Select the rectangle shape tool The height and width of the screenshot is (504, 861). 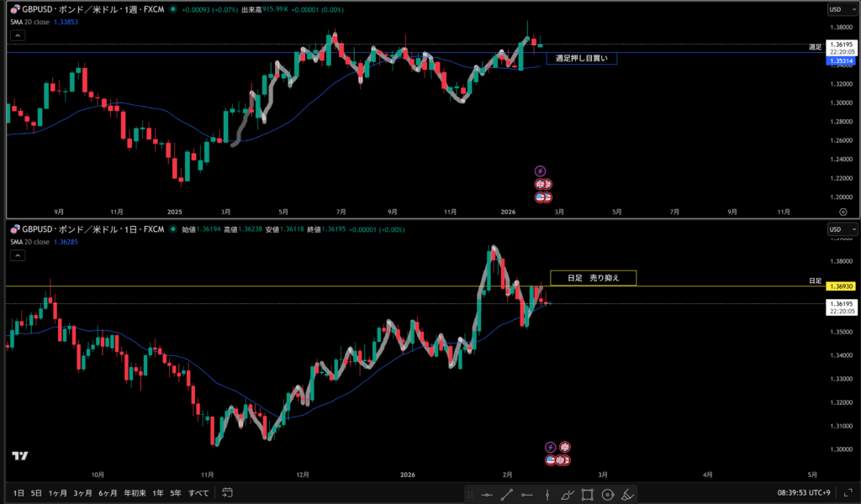coord(587,493)
